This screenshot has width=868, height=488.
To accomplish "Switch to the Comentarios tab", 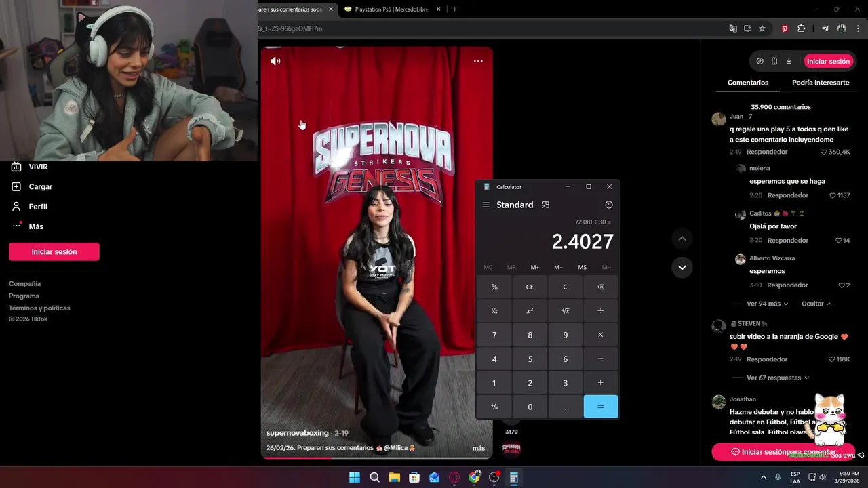I will pos(748,83).
